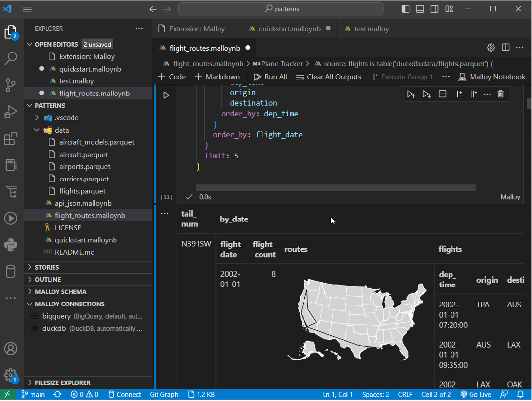Image resolution: width=532 pixels, height=401 pixels.
Task: Click Clear All Outputs
Action: click(x=329, y=77)
